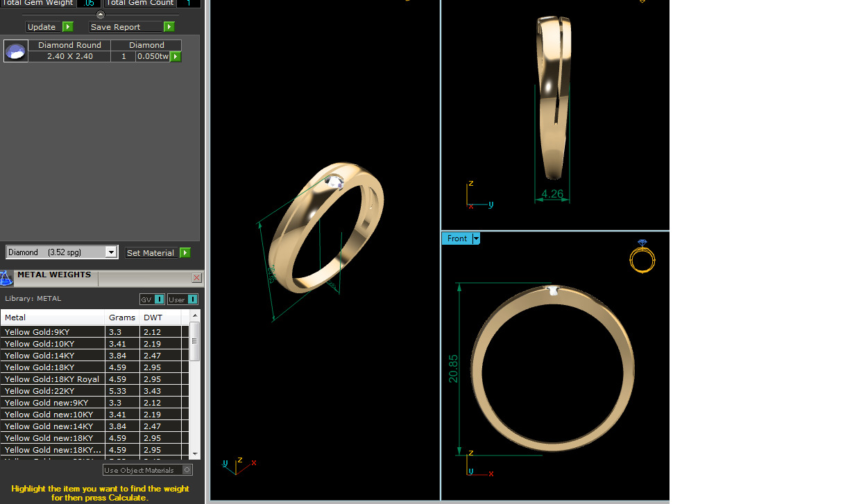This screenshot has width=861, height=504.
Task: Select the Yellow Gold new:10KY row
Action: 95,415
